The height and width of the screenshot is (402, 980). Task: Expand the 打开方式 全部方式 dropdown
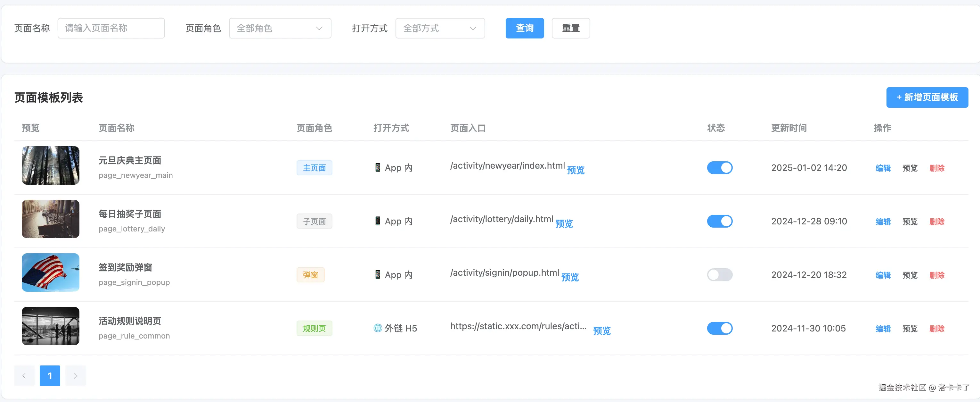pyautogui.click(x=440, y=28)
